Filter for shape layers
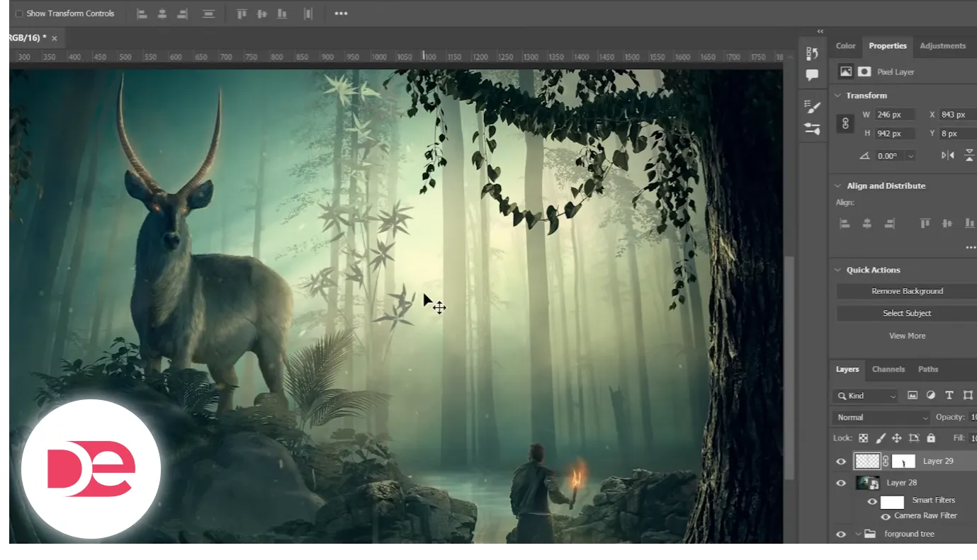 click(968, 396)
